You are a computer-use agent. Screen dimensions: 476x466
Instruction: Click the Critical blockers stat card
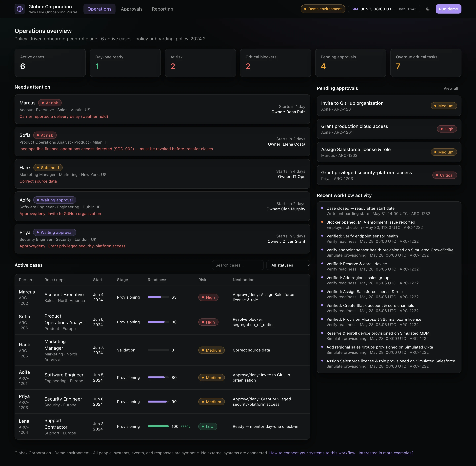pyautogui.click(x=276, y=63)
